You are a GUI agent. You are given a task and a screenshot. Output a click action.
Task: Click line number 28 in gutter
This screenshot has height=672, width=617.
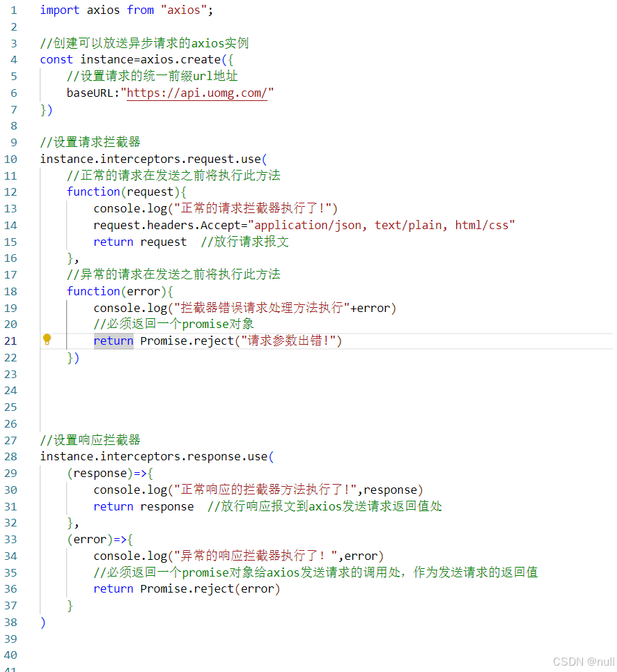pos(10,457)
